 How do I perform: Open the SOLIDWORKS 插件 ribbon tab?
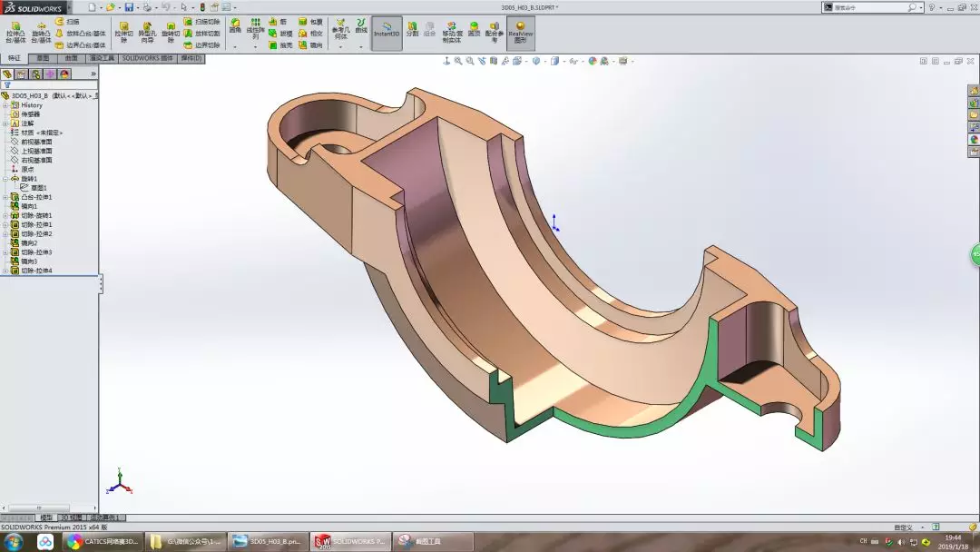click(x=148, y=58)
